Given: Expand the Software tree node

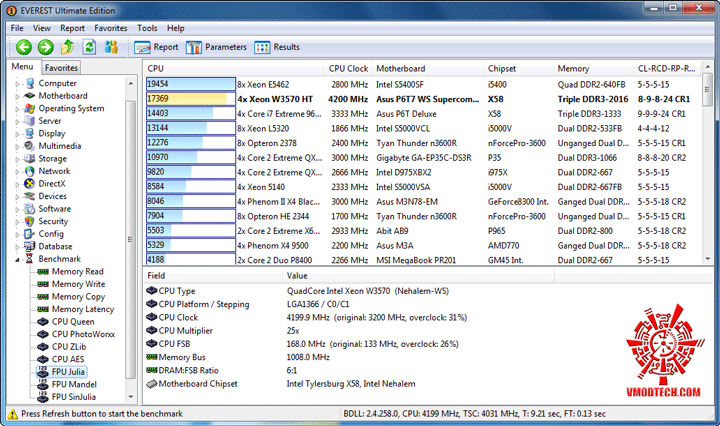Looking at the screenshot, I should point(17,209).
